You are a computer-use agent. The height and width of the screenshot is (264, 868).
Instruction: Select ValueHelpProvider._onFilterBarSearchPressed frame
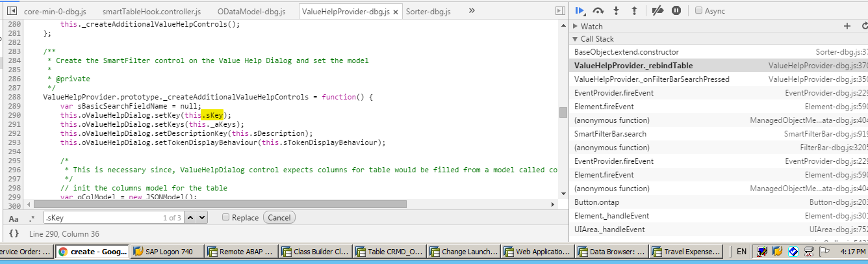[719, 79]
